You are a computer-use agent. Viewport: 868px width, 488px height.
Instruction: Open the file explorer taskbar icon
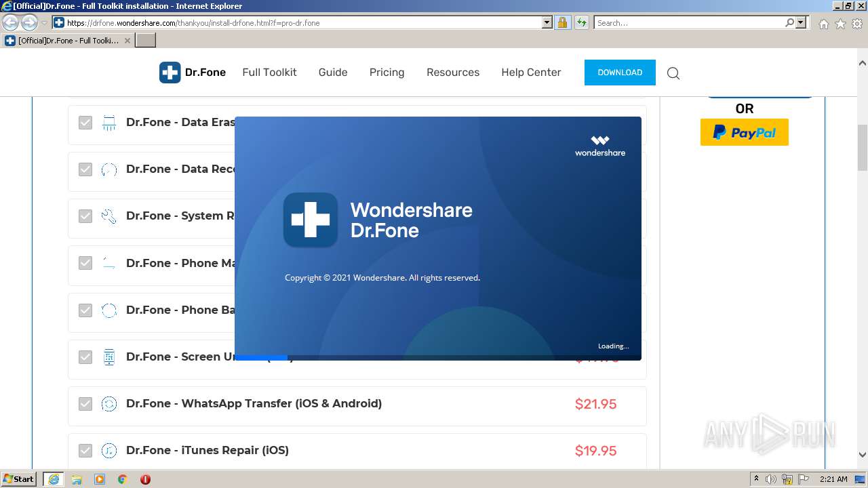tap(77, 479)
